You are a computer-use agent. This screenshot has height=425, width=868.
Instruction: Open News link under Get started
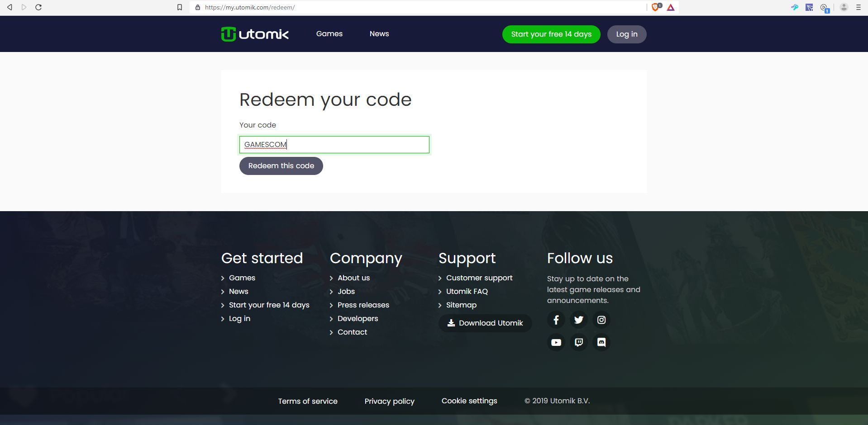pos(238,292)
